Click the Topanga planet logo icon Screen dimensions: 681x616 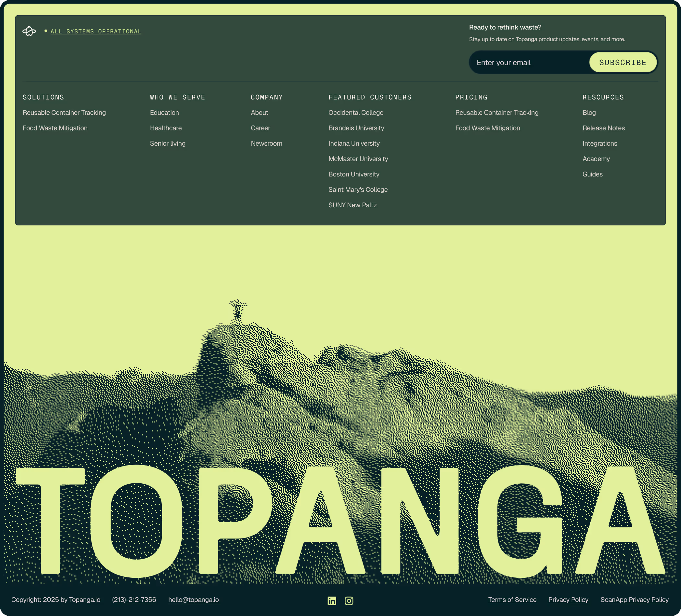coord(29,31)
